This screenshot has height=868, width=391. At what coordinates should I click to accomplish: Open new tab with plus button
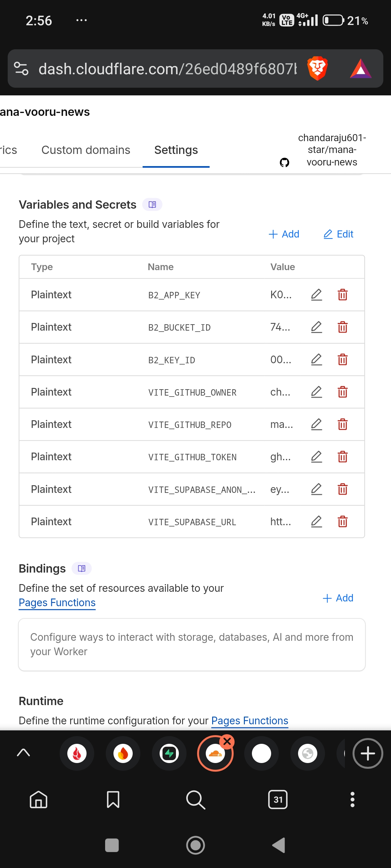[368, 753]
